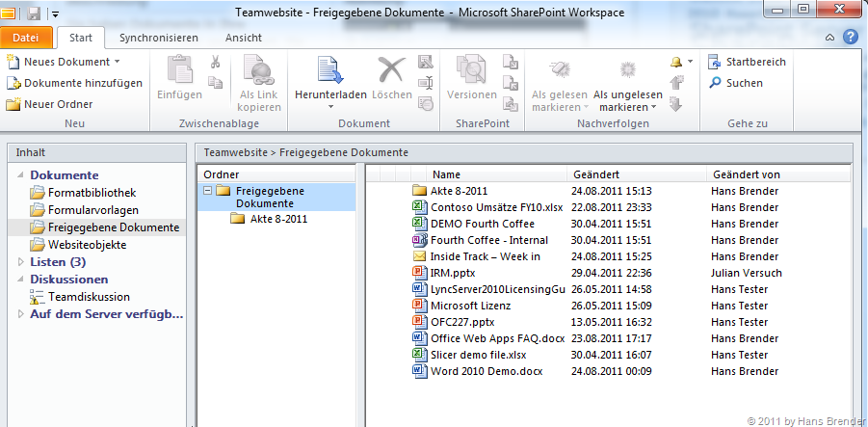Switch to the Synchronisieren tab

(x=158, y=38)
